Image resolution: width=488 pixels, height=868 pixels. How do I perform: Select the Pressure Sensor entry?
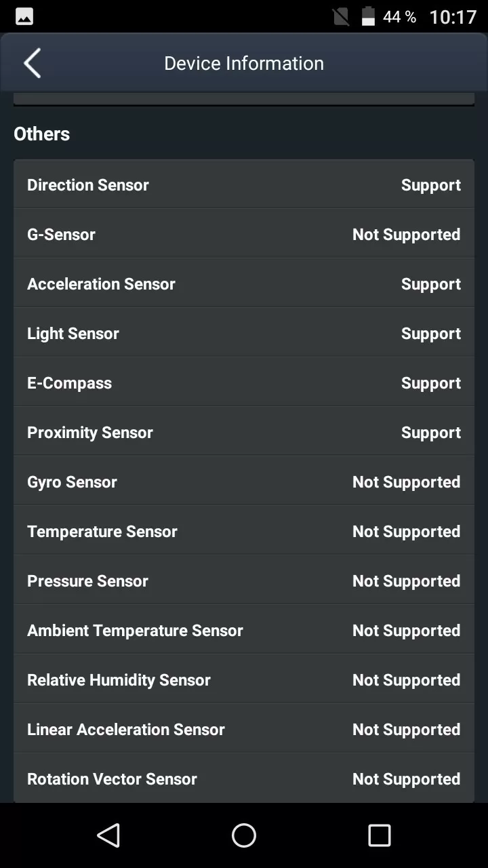pyautogui.click(x=244, y=581)
